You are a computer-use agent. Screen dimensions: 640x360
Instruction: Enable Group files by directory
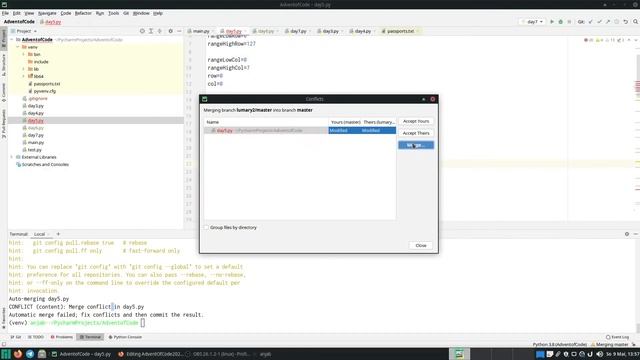(206, 227)
